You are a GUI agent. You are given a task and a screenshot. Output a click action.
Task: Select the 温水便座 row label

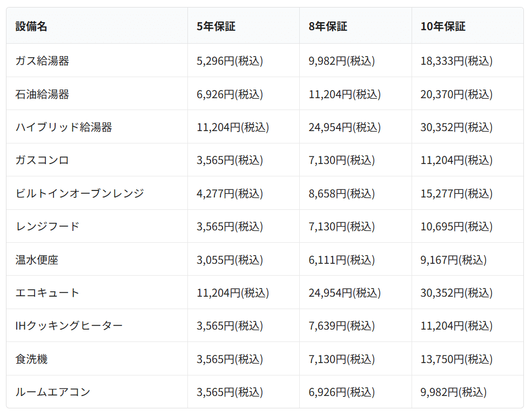coord(37,260)
